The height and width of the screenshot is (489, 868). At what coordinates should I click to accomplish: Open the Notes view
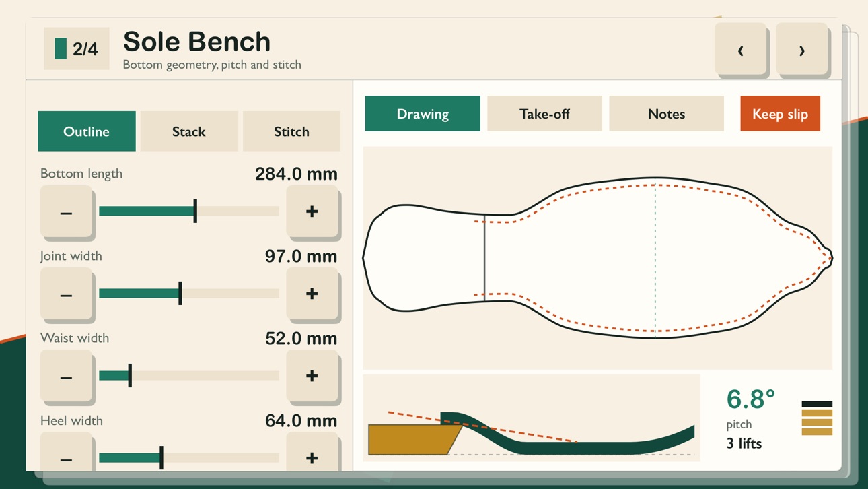coord(666,114)
